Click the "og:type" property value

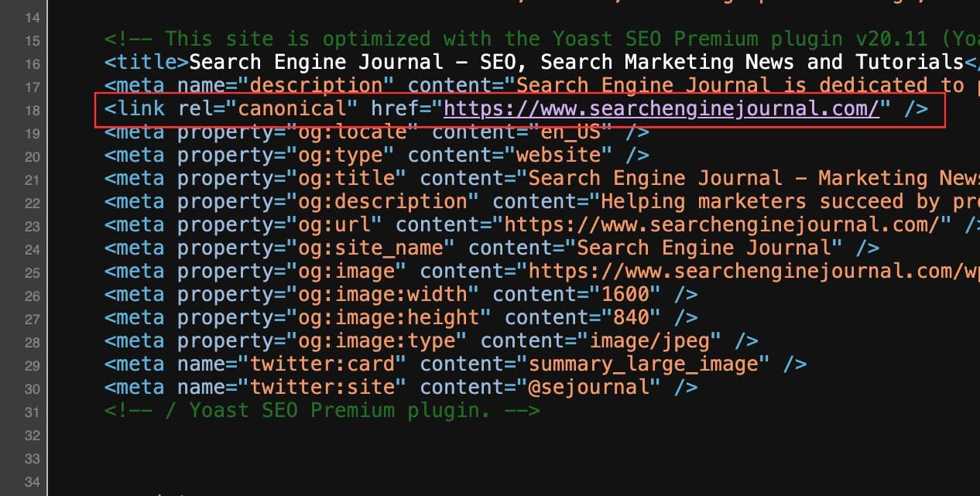(340, 155)
